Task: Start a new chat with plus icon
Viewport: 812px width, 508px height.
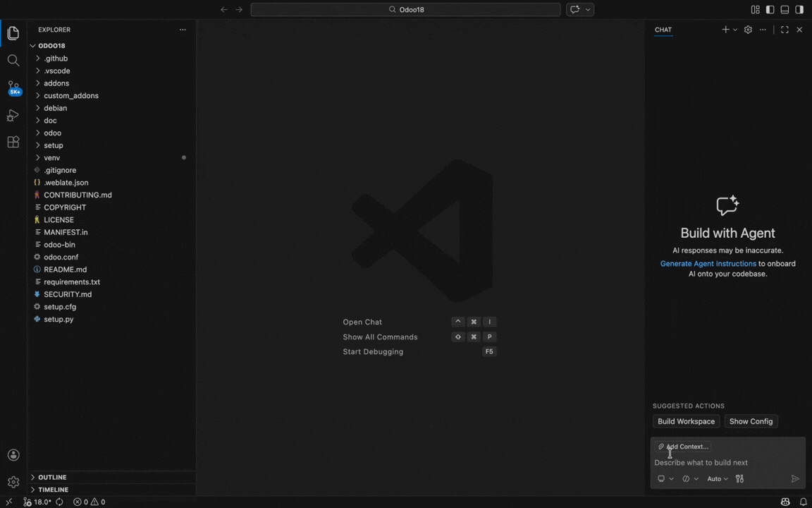Action: (x=725, y=30)
